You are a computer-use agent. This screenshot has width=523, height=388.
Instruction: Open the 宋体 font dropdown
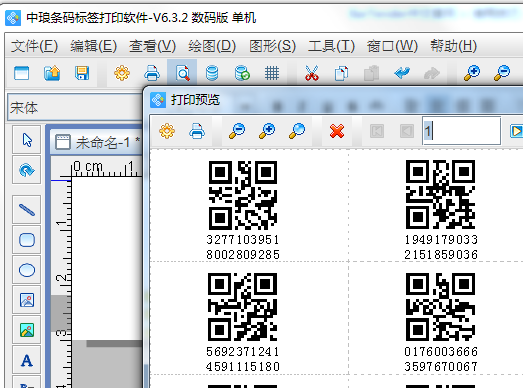click(75, 107)
